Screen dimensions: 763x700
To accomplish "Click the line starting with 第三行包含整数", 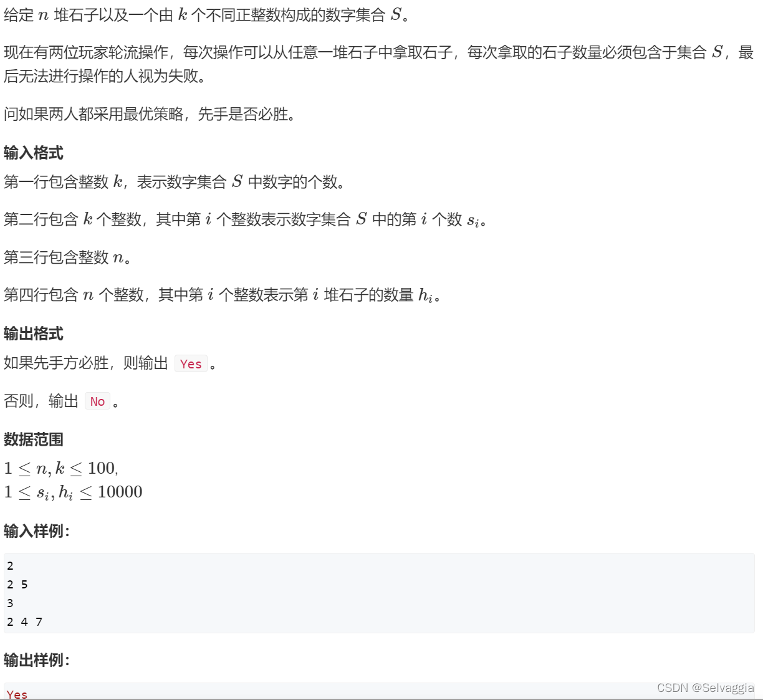I will tap(68, 257).
